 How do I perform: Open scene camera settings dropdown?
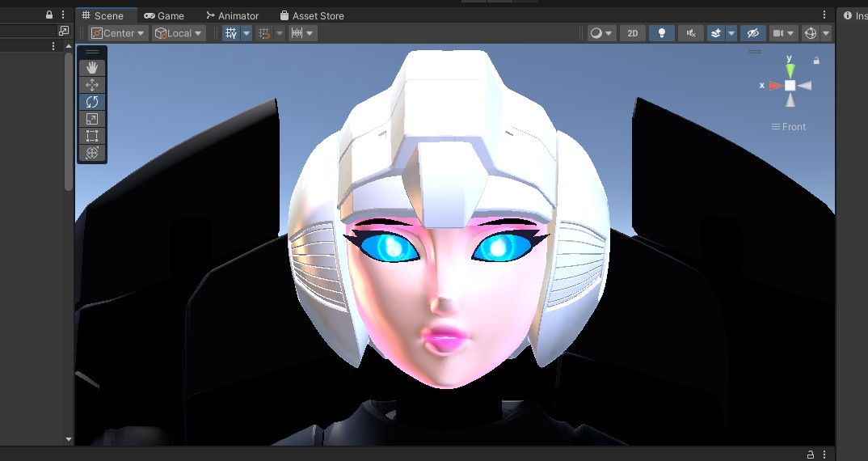point(783,33)
